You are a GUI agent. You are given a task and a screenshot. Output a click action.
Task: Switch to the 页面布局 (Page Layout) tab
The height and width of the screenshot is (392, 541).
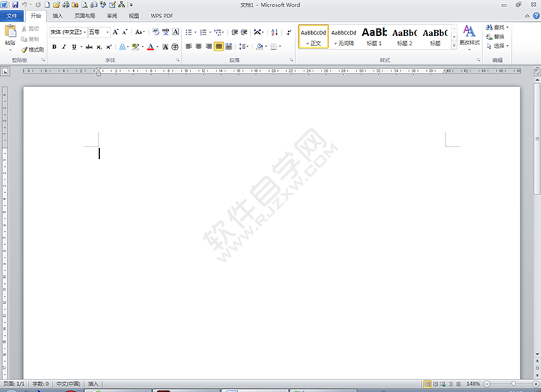[85, 16]
